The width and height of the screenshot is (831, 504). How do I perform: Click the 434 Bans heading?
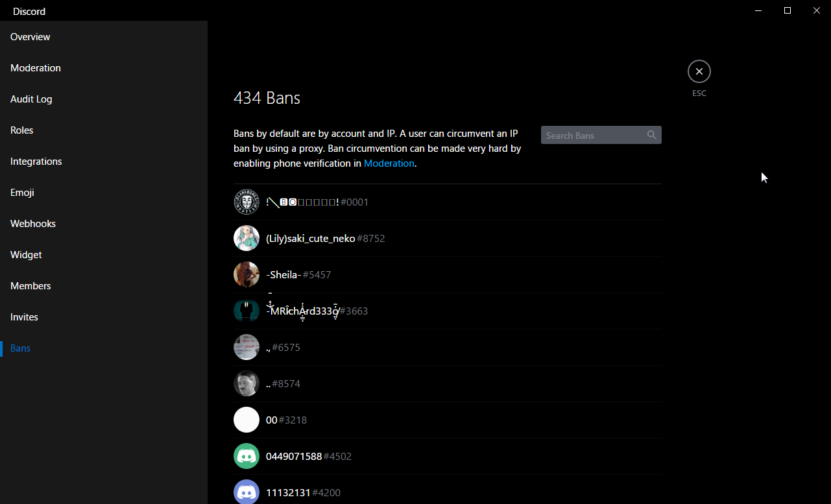point(267,98)
